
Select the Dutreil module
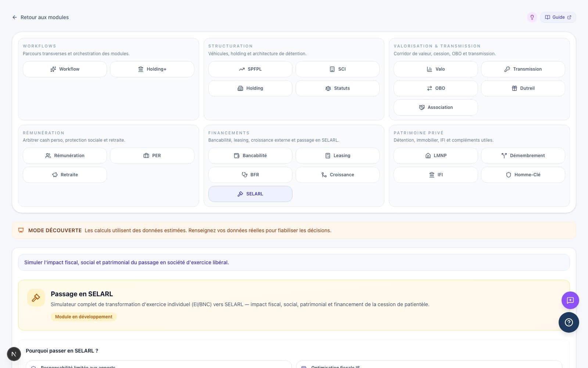[523, 88]
